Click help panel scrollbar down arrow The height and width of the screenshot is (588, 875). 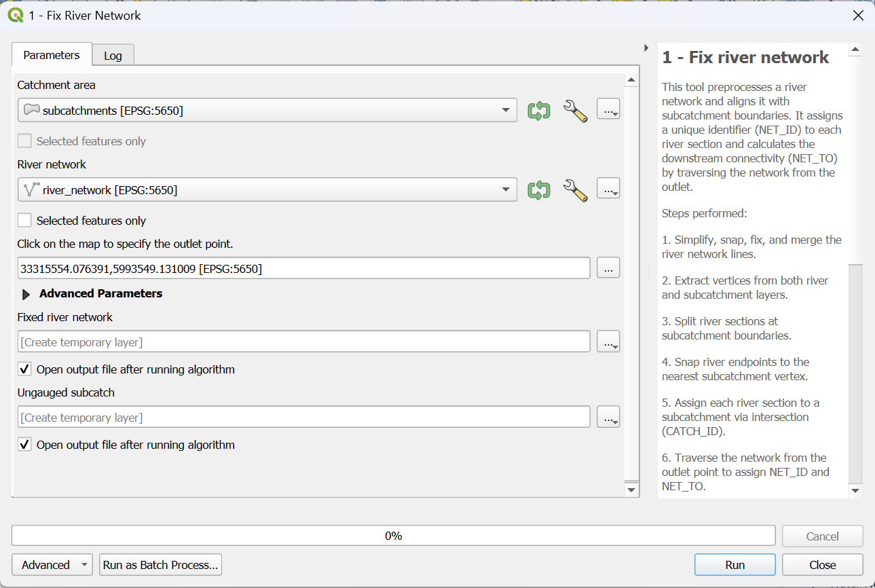point(855,490)
